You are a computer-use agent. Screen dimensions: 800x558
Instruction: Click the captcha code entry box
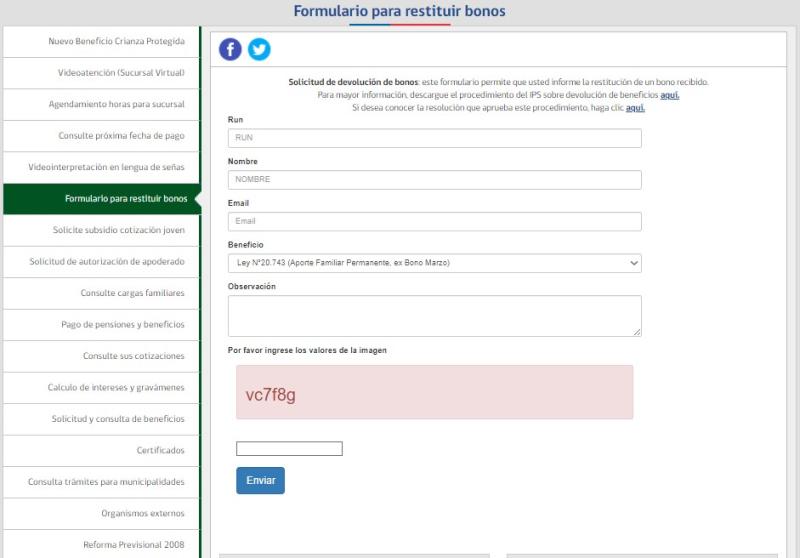coord(289,449)
